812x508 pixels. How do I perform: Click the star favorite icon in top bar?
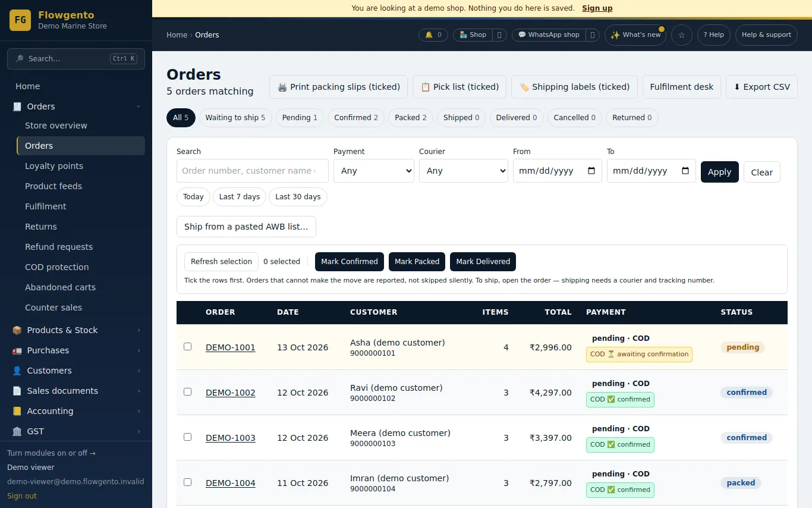tap(681, 35)
